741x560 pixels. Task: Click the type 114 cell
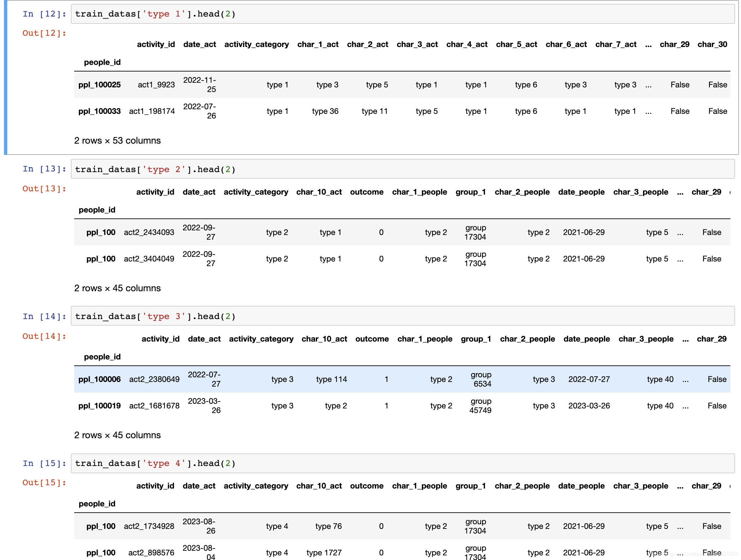pyautogui.click(x=332, y=379)
